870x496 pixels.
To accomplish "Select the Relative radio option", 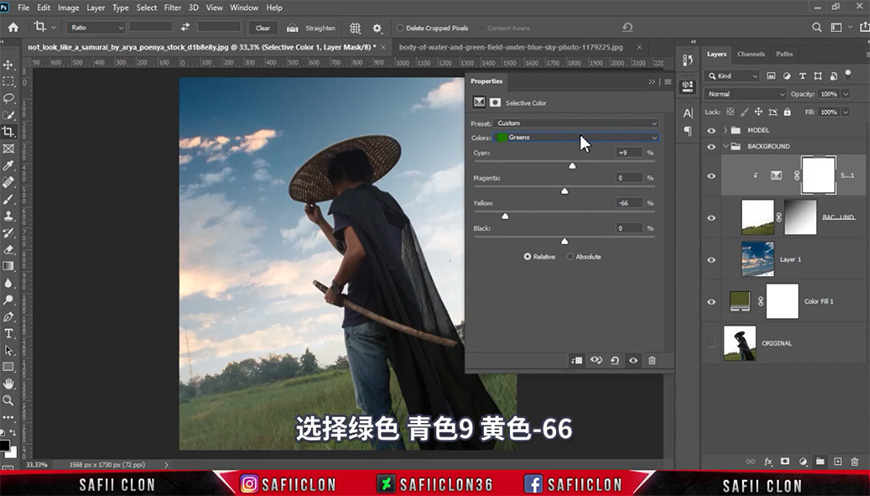I will 527,256.
